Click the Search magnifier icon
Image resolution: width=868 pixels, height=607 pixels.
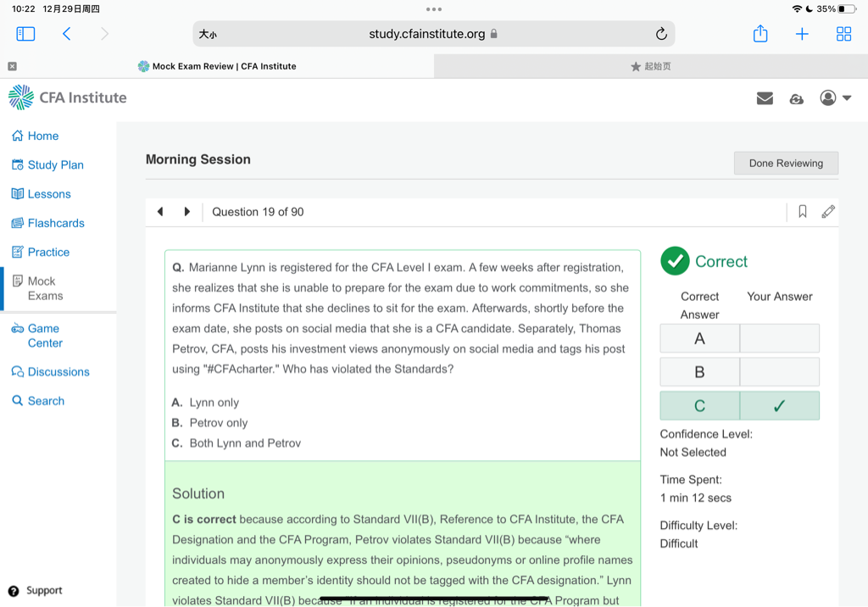coord(18,401)
